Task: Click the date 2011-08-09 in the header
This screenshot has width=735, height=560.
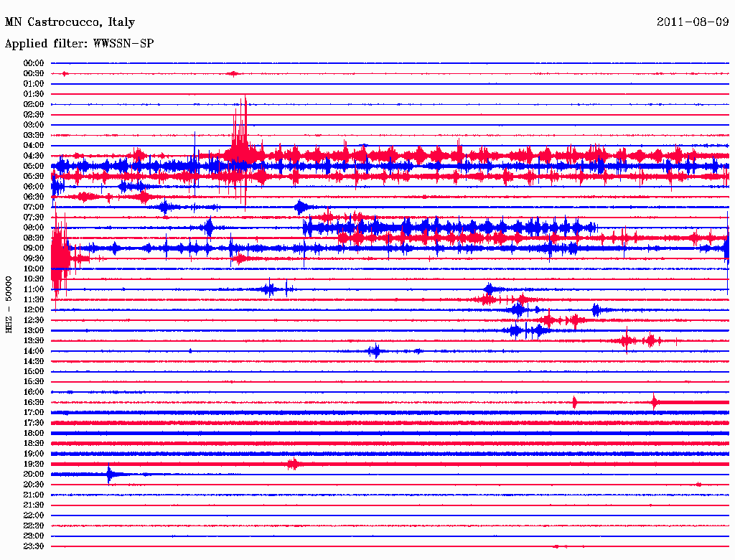Action: [x=692, y=22]
